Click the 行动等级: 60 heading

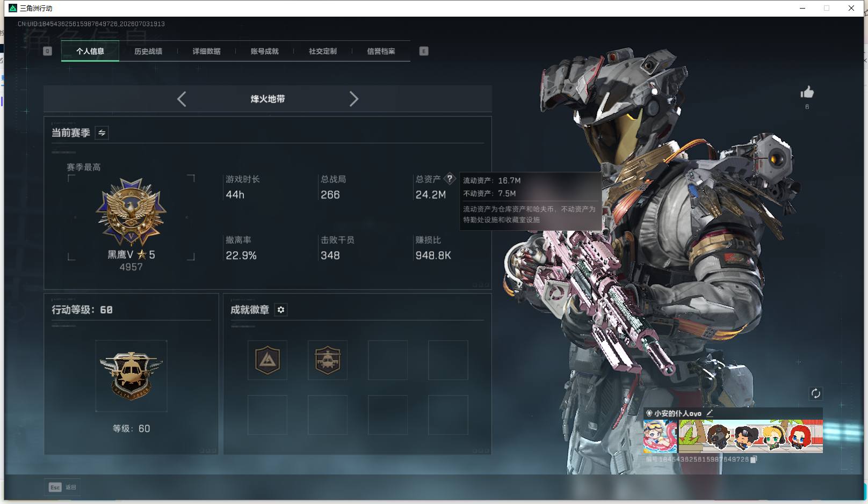pyautogui.click(x=82, y=310)
